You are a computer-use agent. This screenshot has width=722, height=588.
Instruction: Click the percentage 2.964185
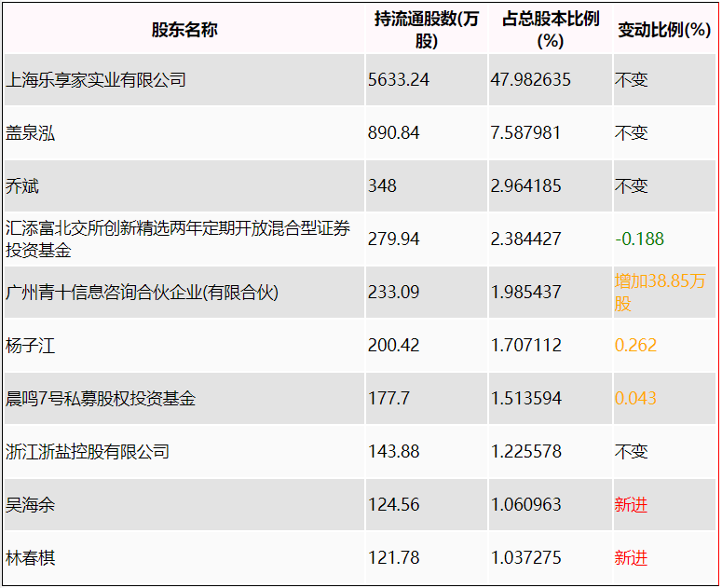525,186
